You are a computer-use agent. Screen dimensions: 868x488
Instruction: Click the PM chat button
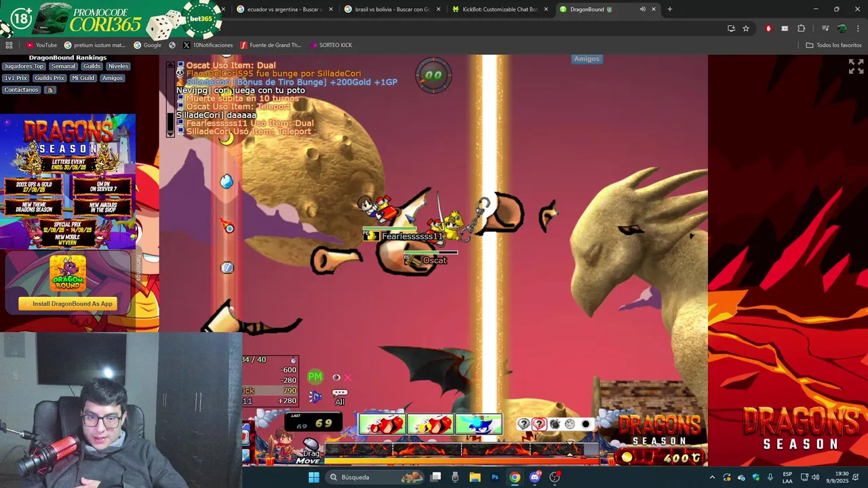[x=315, y=377]
